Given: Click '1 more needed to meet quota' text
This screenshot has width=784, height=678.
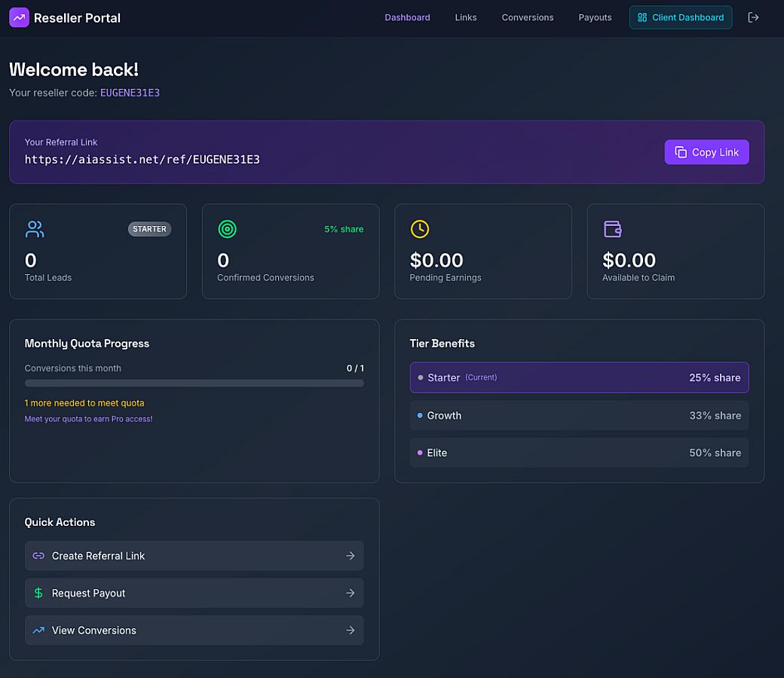Looking at the screenshot, I should [84, 403].
